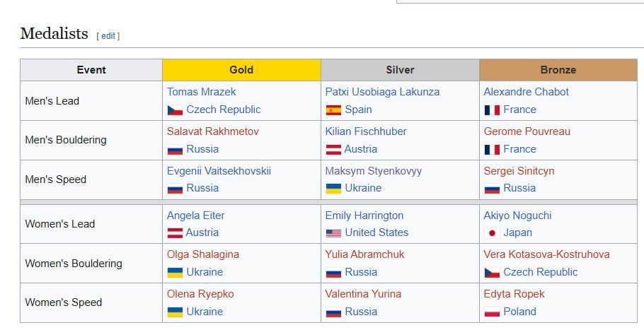The width and height of the screenshot is (644, 330).
Task: Click the Spain flag icon
Action: pyautogui.click(x=333, y=110)
